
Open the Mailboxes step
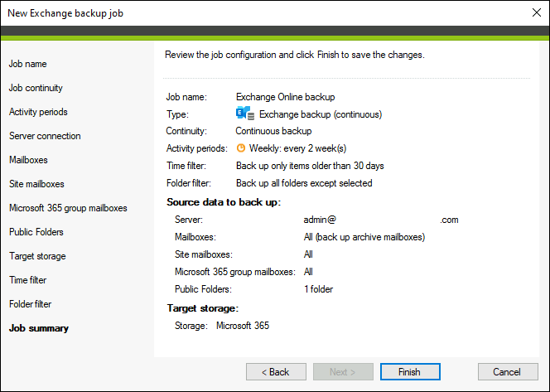click(28, 160)
